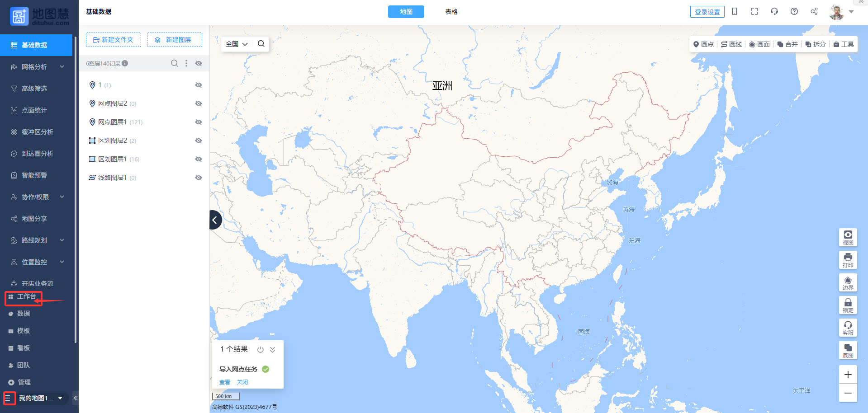The width and height of the screenshot is (868, 413).
Task: Click the share icon in top bar
Action: coord(814,12)
